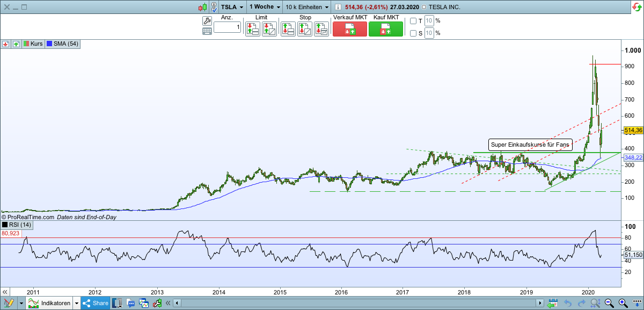Viewport: 644px width, 310px height.
Task: Click the display latest data icon
Action: [x=636, y=303]
